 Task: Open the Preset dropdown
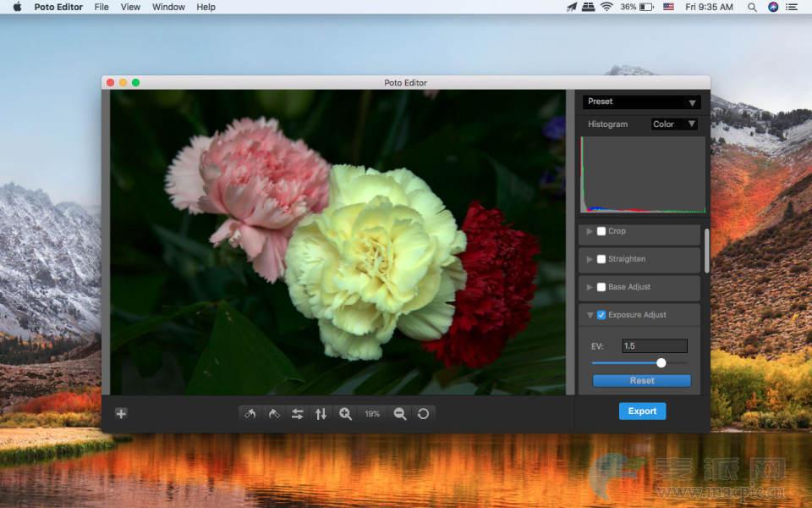(641, 102)
